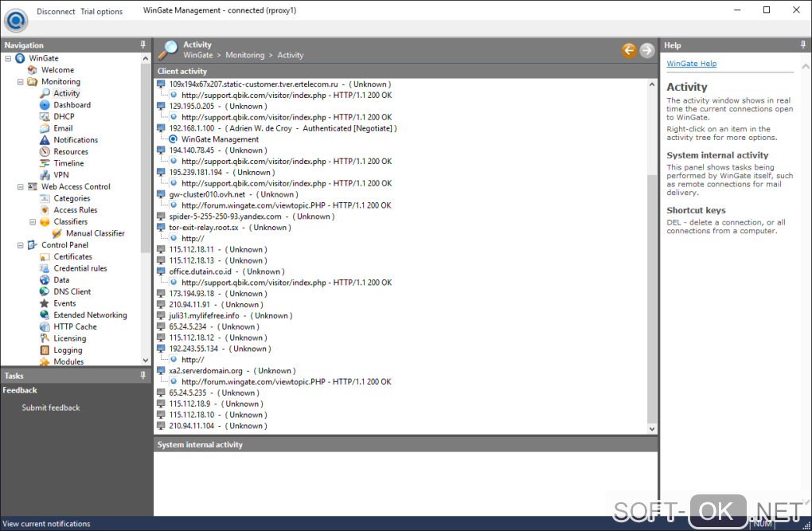Image resolution: width=812 pixels, height=531 pixels.
Task: Click the Timeline icon in navigation
Action: coord(45,163)
